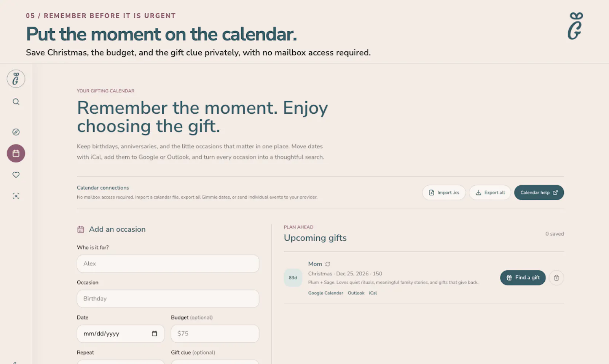Open the compass discover icon in the sidebar
This screenshot has width=609, height=364.
16,132
